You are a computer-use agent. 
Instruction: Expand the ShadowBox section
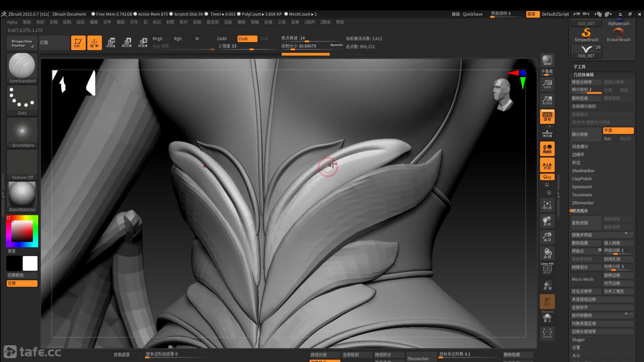tap(583, 171)
